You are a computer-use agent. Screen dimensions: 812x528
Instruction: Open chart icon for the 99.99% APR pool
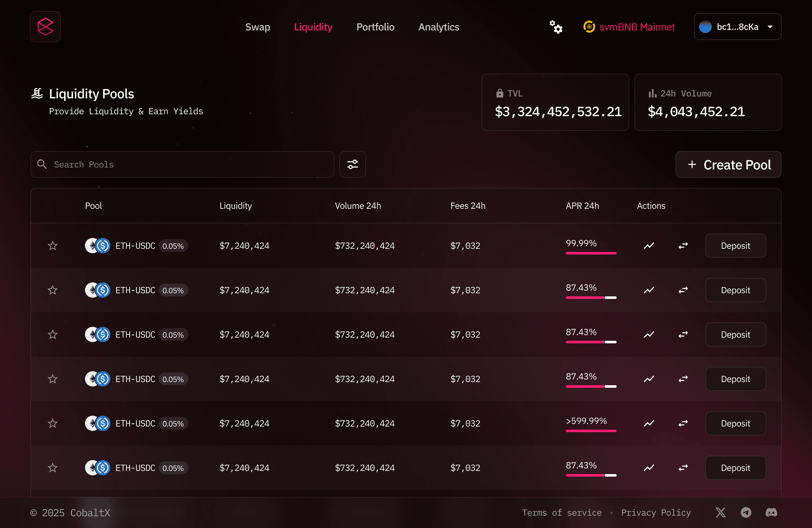pyautogui.click(x=649, y=245)
